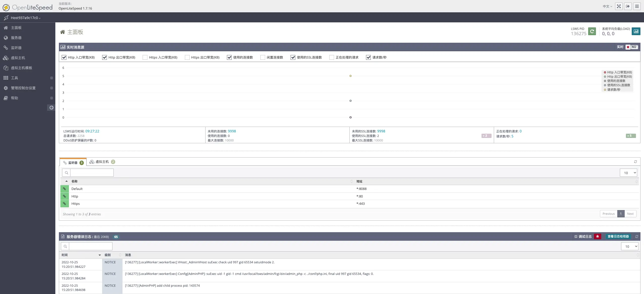Click the red bug debug icon
Viewport: 644px width, 294px height.
click(x=598, y=236)
